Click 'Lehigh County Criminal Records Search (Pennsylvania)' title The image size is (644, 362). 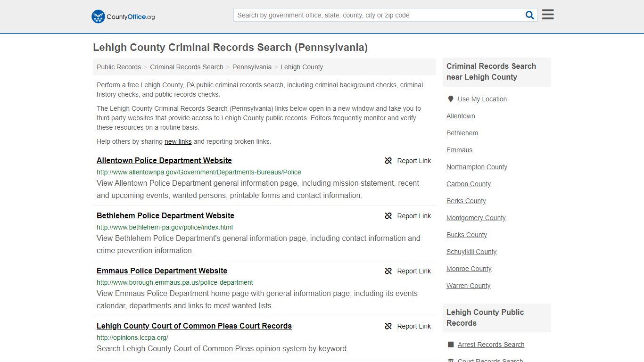click(x=230, y=48)
